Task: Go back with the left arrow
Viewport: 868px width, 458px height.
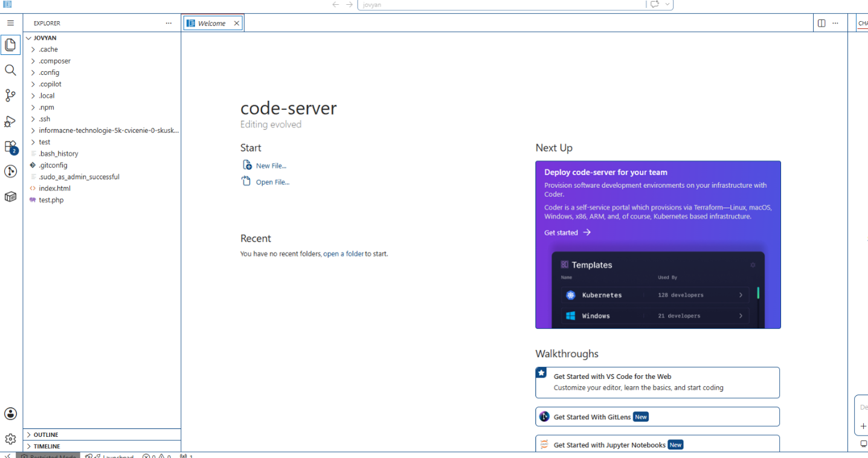Action: [x=336, y=4]
